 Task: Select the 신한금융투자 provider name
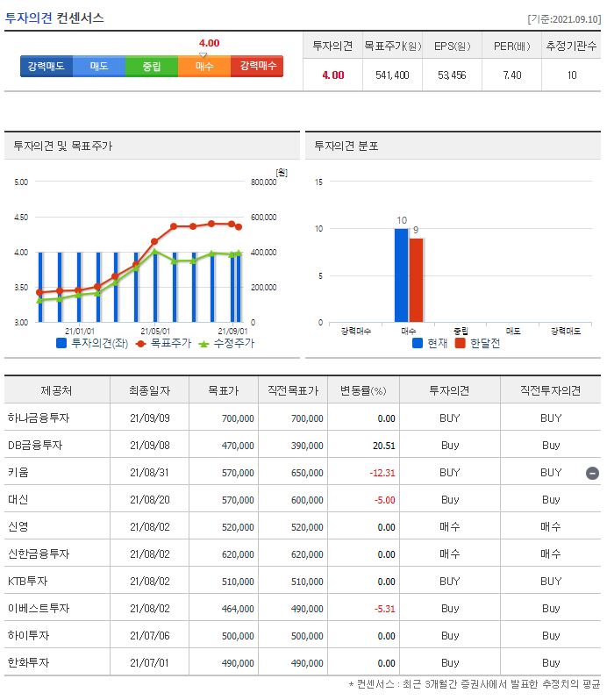(x=39, y=554)
